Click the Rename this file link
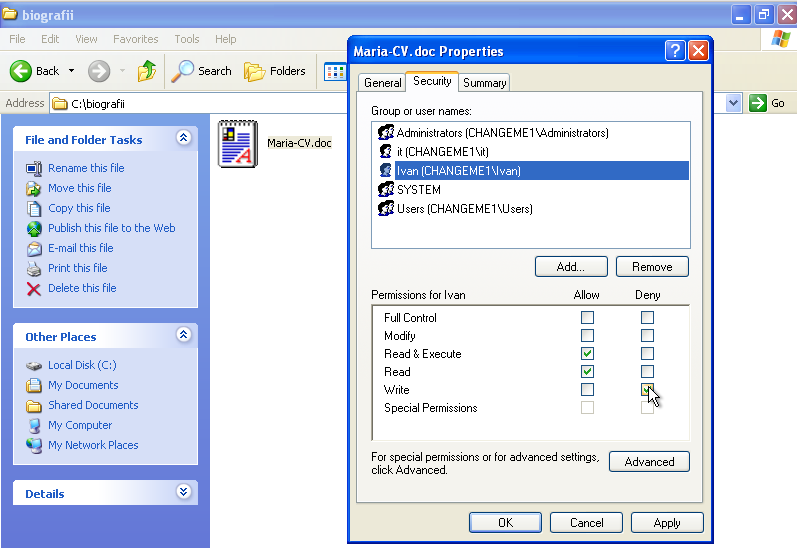The width and height of the screenshot is (797, 548). coord(86,168)
